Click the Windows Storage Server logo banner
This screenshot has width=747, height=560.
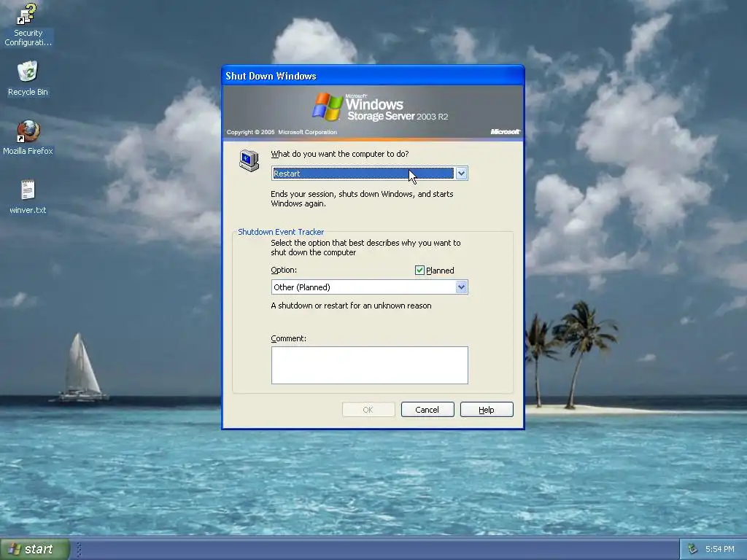coord(373,112)
